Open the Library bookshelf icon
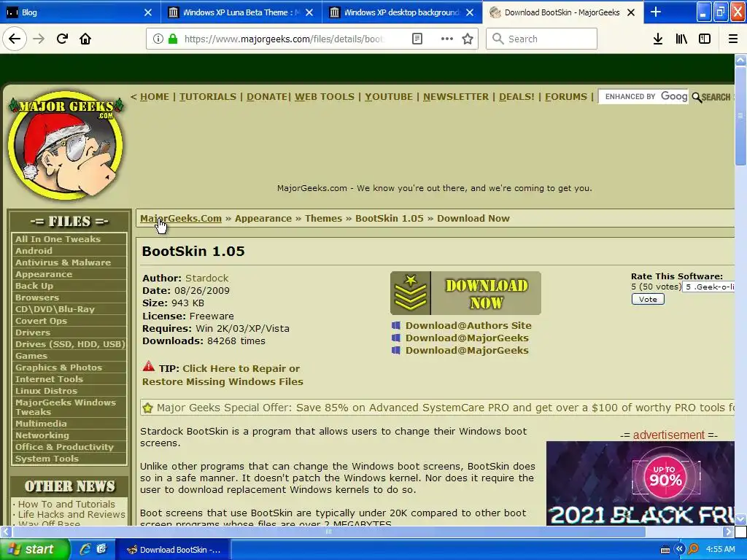Screen dimensions: 747x560 (681, 39)
